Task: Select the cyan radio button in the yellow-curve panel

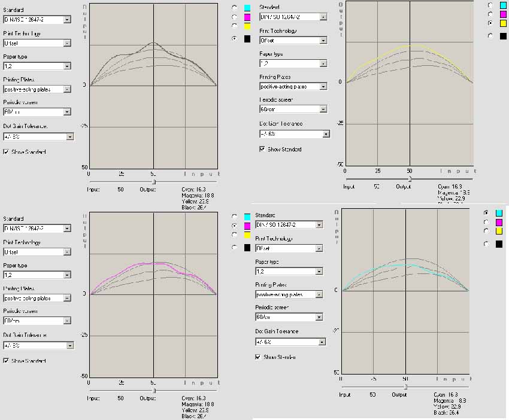Action: click(490, 5)
